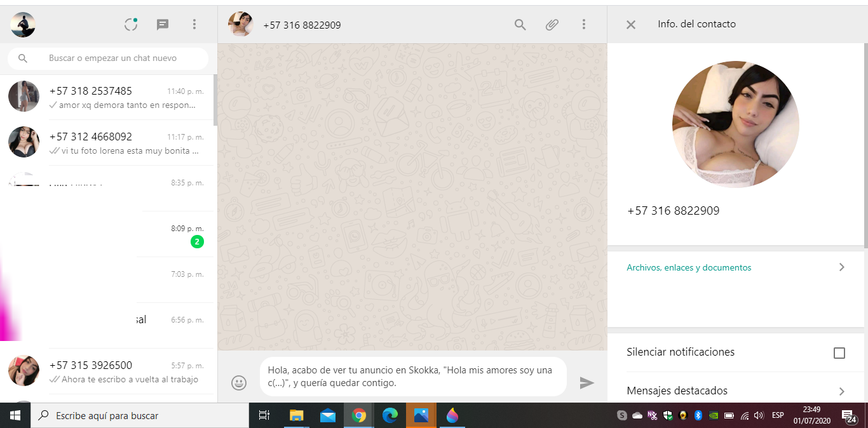Click the contact's large profile photo
868x428 pixels.
(735, 124)
